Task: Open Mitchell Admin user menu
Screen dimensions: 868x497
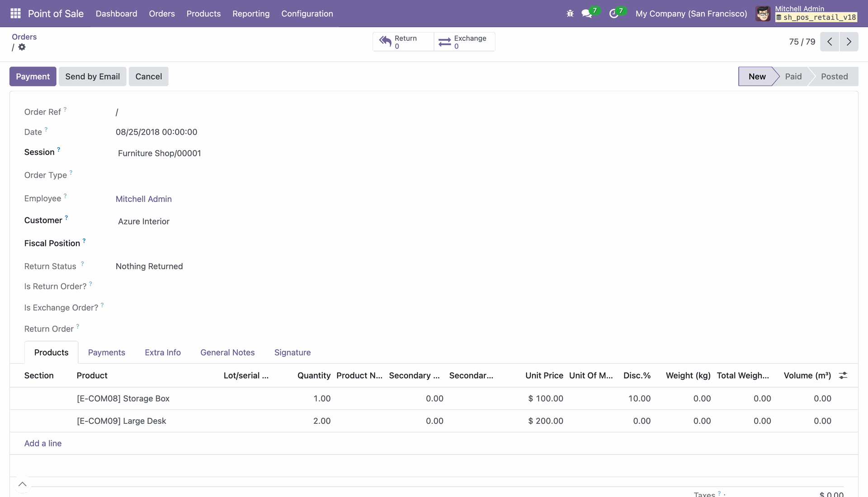Action: [807, 14]
